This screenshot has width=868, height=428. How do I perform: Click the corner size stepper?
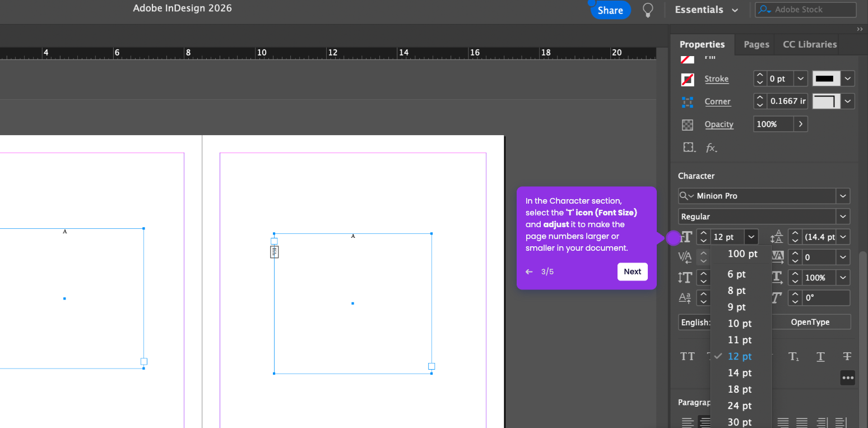click(760, 102)
